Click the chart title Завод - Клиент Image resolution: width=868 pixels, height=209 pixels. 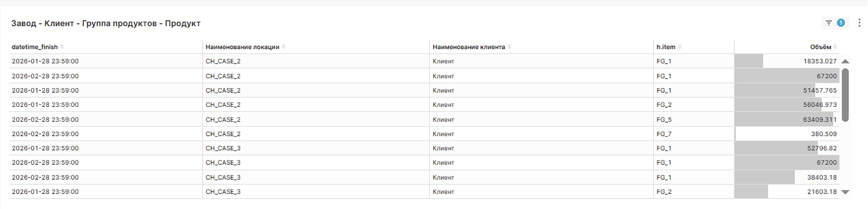[x=106, y=24]
